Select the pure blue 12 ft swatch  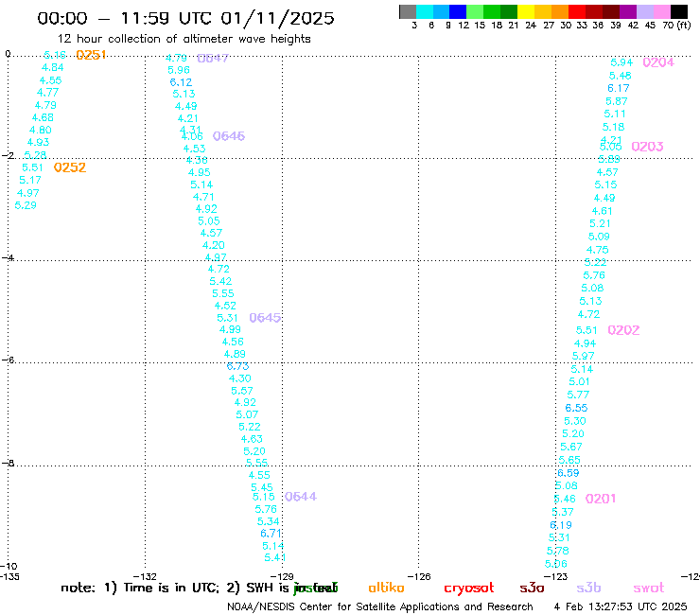458,11
